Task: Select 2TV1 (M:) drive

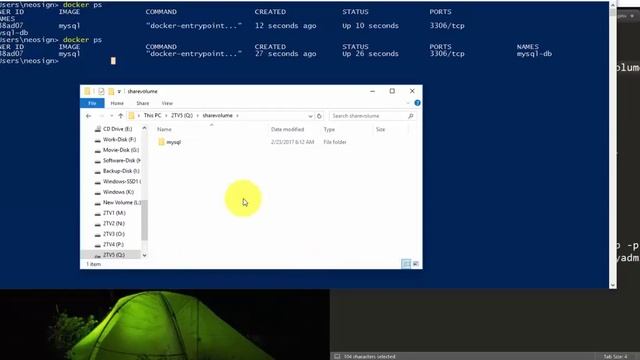Action: tap(114, 213)
